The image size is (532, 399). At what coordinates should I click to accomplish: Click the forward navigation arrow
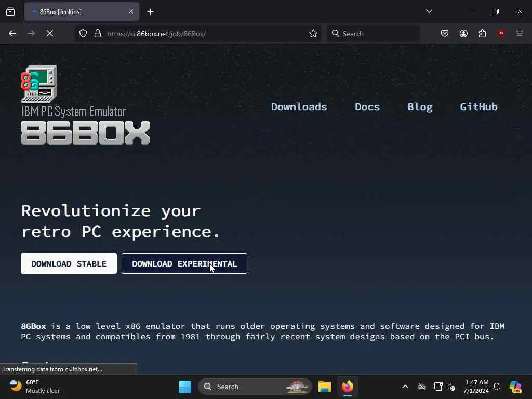pos(31,34)
